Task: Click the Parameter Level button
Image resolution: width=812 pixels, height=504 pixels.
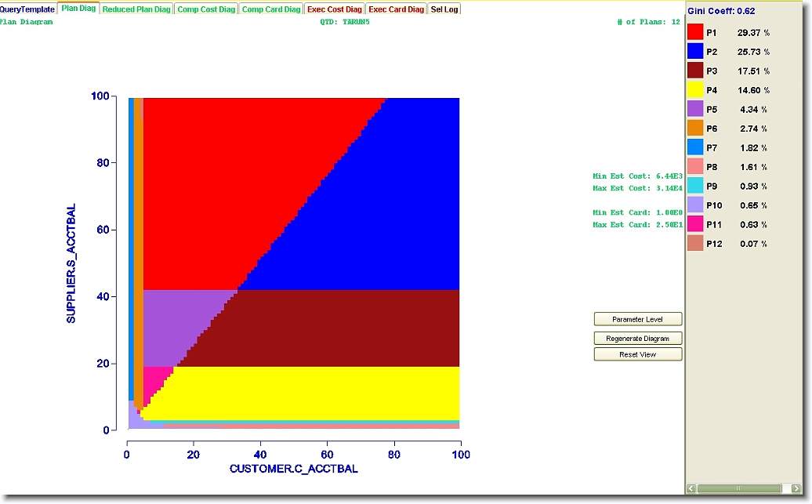Action: pyautogui.click(x=637, y=319)
